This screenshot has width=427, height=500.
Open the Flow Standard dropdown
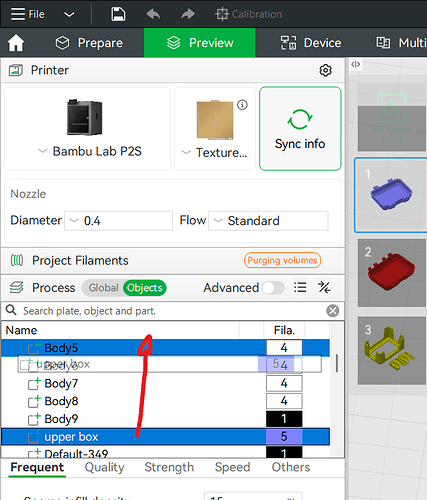tap(268, 221)
